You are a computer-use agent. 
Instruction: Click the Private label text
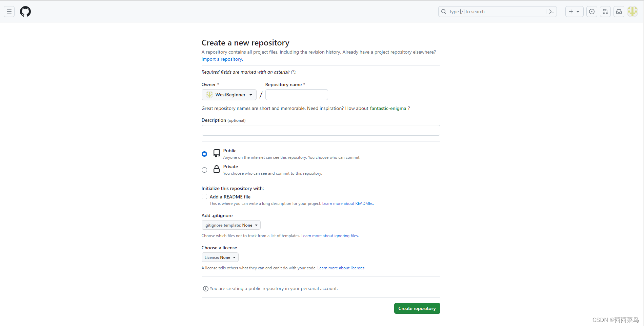(x=230, y=167)
